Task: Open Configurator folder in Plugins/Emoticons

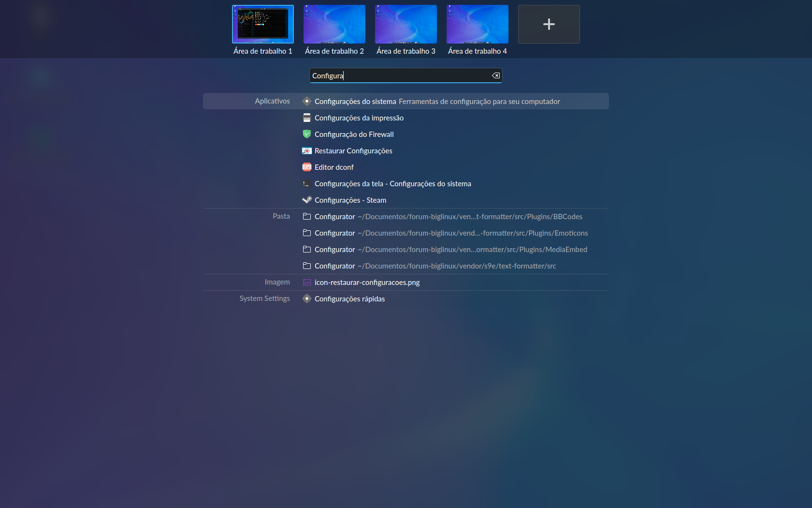Action: pyautogui.click(x=406, y=233)
